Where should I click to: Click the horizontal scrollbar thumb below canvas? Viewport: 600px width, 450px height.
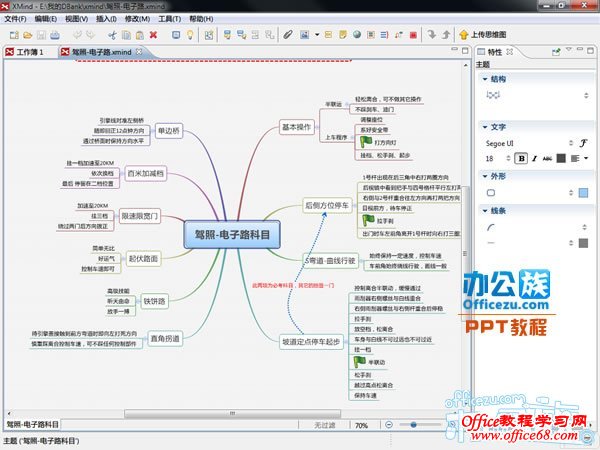click(232, 413)
